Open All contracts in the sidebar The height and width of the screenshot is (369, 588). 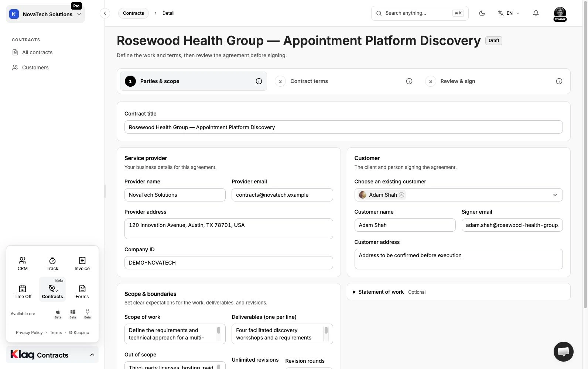[x=37, y=52]
